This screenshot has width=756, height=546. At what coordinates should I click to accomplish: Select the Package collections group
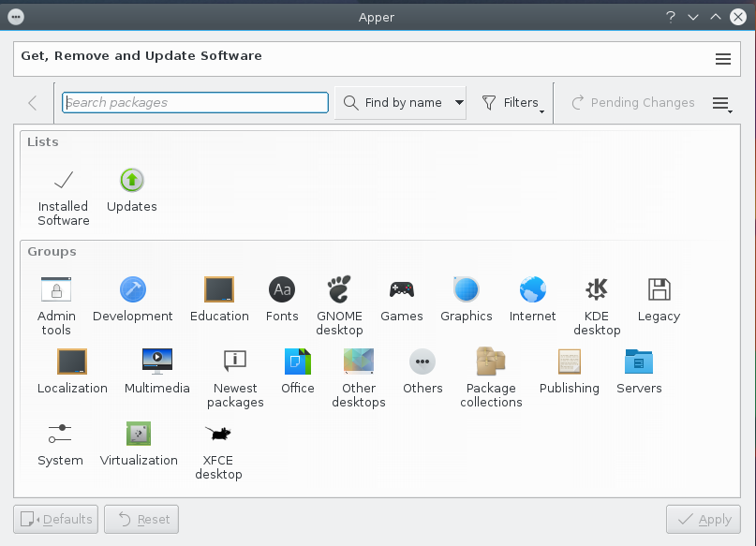(x=491, y=376)
